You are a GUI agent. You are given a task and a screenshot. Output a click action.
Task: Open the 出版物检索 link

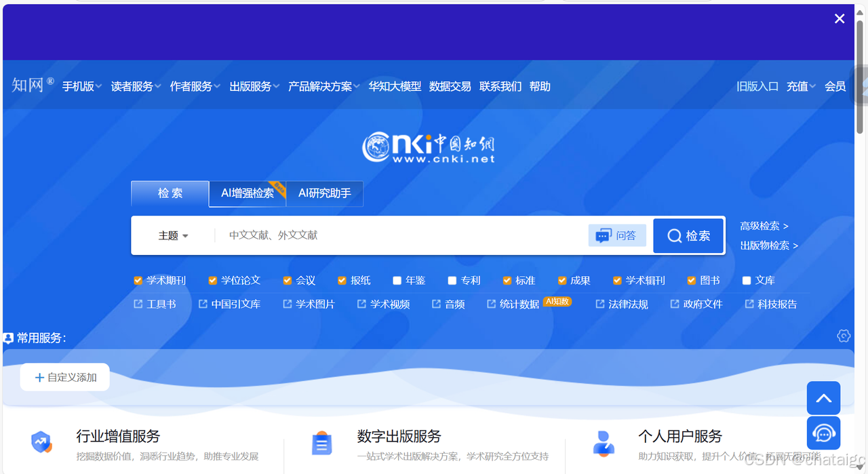pyautogui.click(x=769, y=245)
